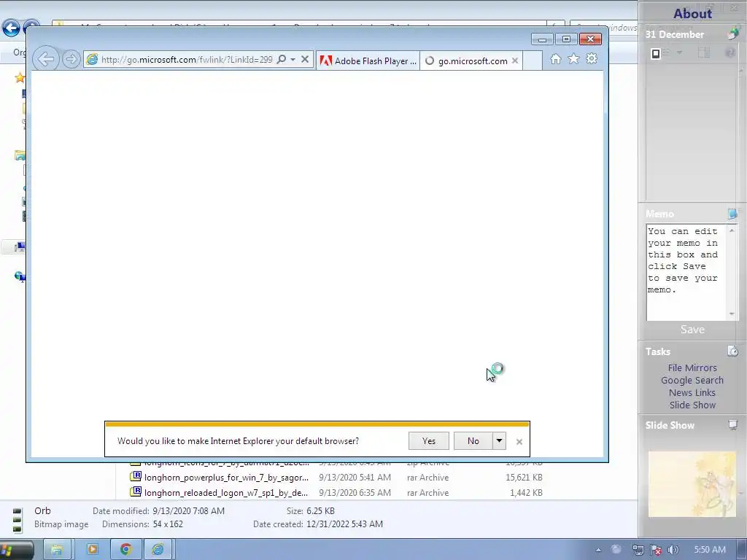Image resolution: width=747 pixels, height=560 pixels.
Task: Open the News Links task
Action: click(x=692, y=392)
